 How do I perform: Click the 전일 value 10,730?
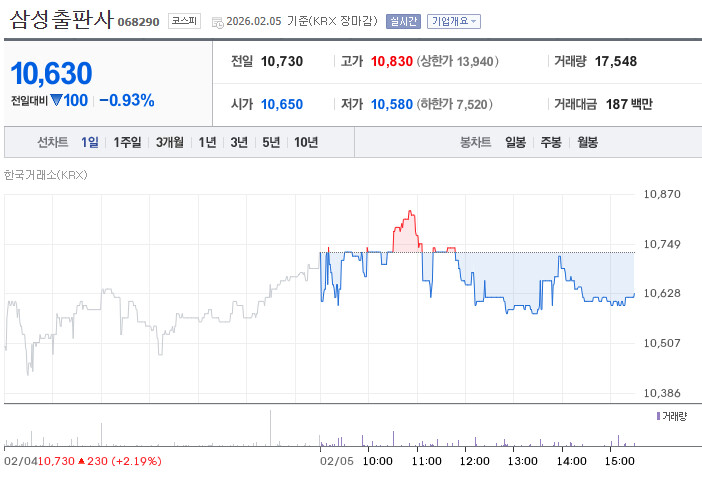point(282,61)
